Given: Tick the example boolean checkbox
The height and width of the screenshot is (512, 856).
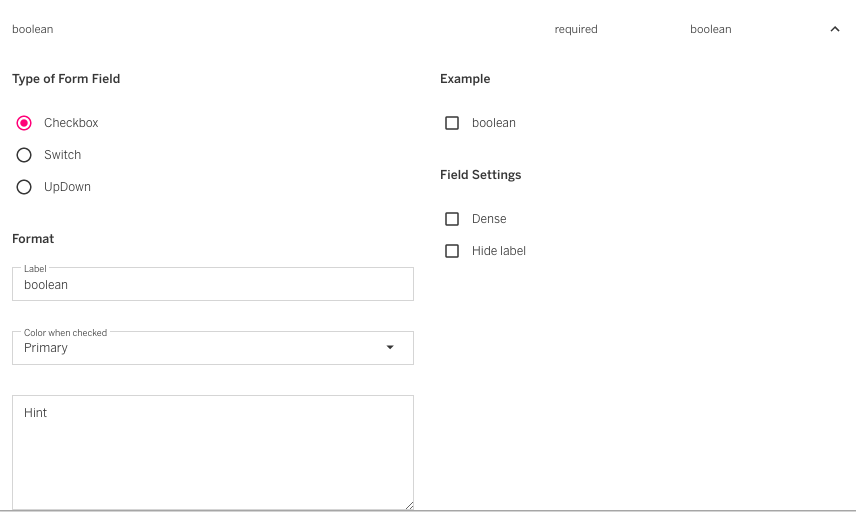Looking at the screenshot, I should click(x=452, y=123).
